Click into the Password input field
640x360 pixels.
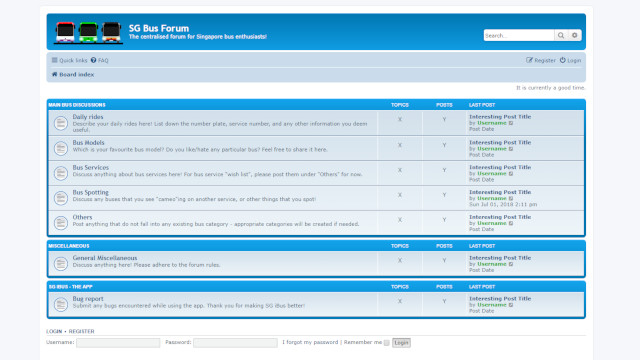[x=235, y=343]
